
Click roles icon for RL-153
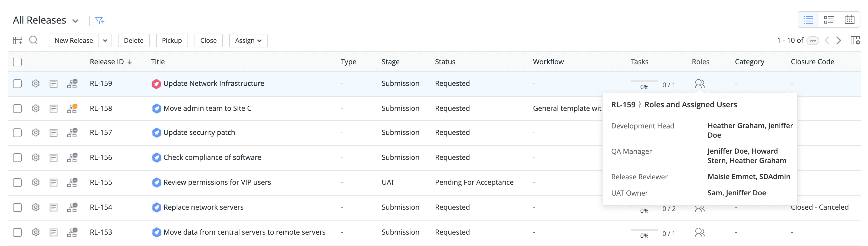coord(699,232)
